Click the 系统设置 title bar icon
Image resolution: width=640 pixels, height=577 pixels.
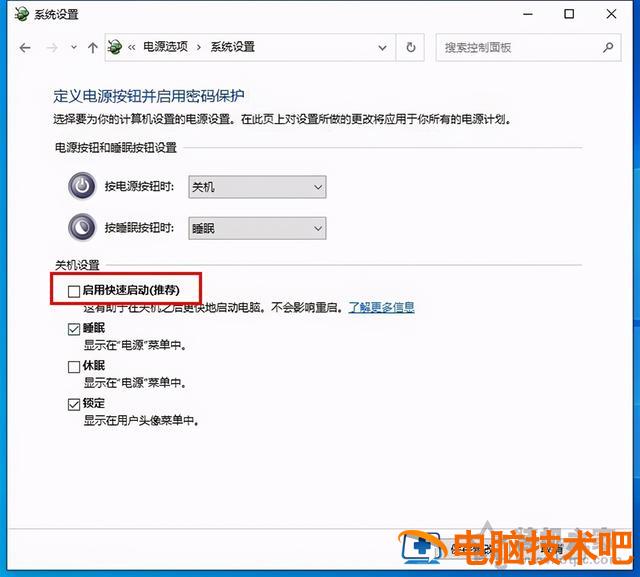pyautogui.click(x=22, y=14)
